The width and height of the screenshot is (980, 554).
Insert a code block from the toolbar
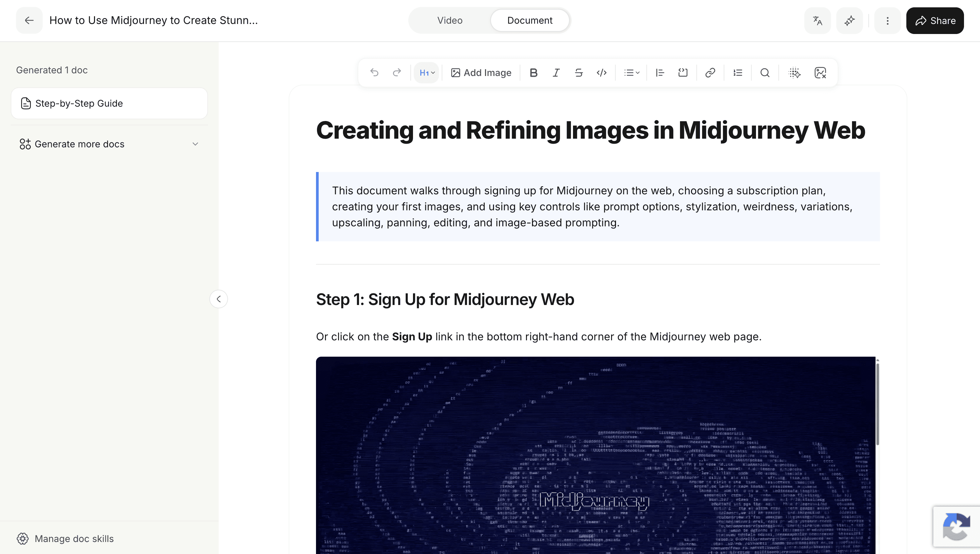683,73
